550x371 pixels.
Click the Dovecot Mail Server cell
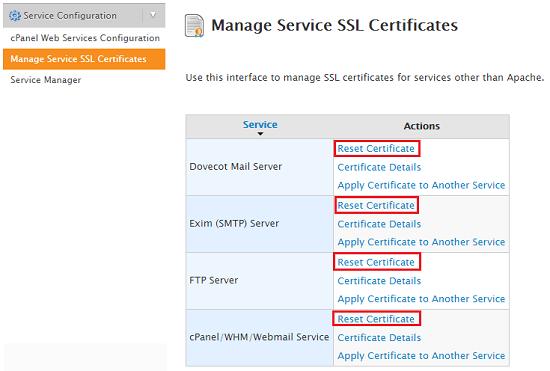[x=260, y=167]
